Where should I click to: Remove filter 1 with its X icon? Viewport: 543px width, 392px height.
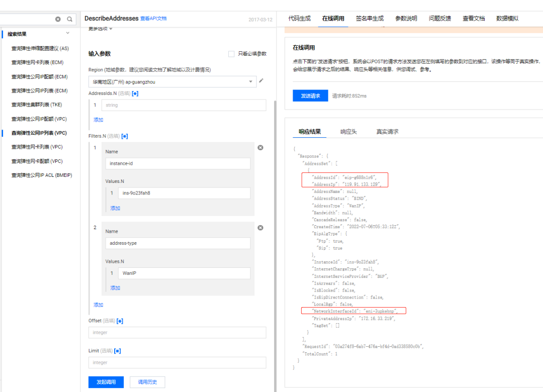click(x=260, y=148)
